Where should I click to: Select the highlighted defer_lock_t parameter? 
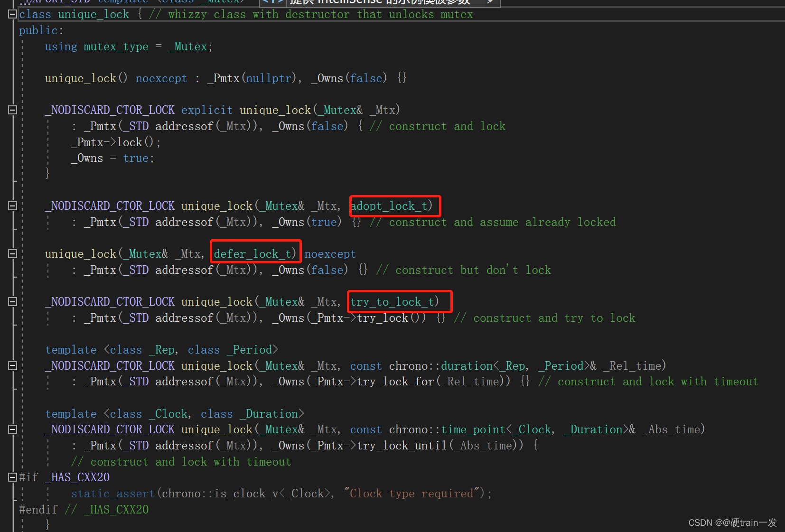click(255, 253)
